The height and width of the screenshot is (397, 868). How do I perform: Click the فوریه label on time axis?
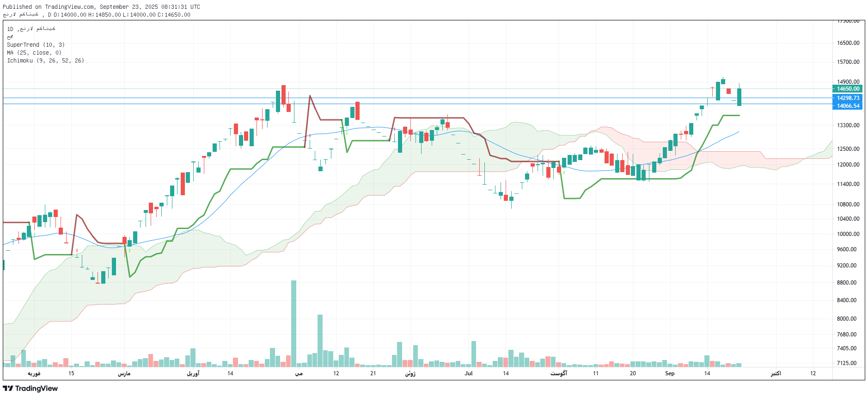34,373
